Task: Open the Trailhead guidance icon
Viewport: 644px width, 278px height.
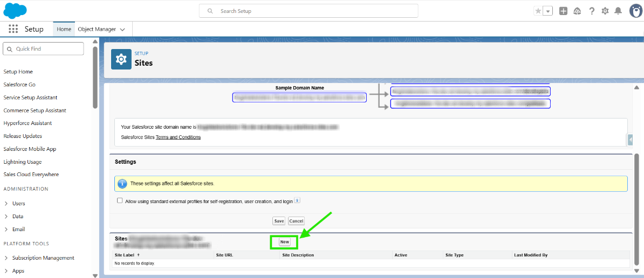Action: pos(577,11)
